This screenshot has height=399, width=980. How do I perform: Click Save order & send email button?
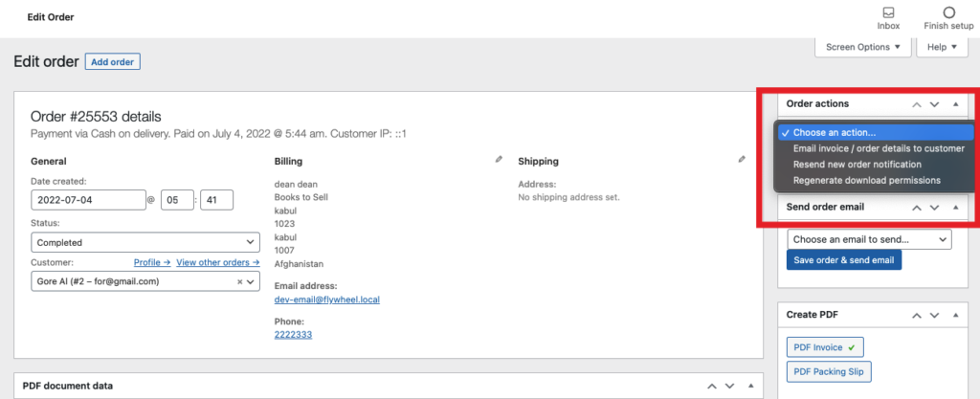coord(843,260)
